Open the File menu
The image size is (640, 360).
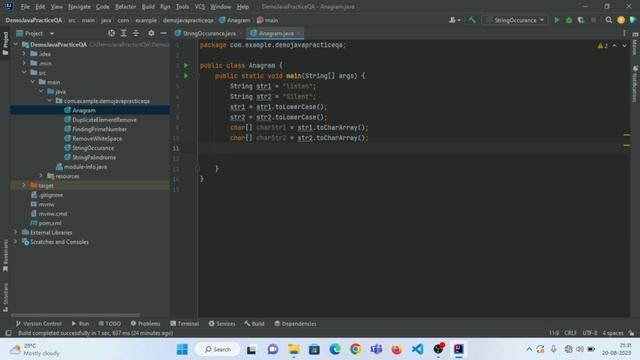[25, 7]
